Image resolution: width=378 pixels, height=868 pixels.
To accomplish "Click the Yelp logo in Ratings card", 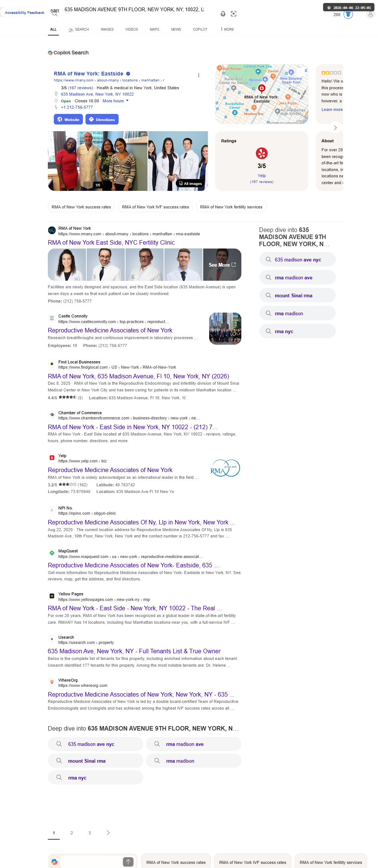I will (262, 153).
